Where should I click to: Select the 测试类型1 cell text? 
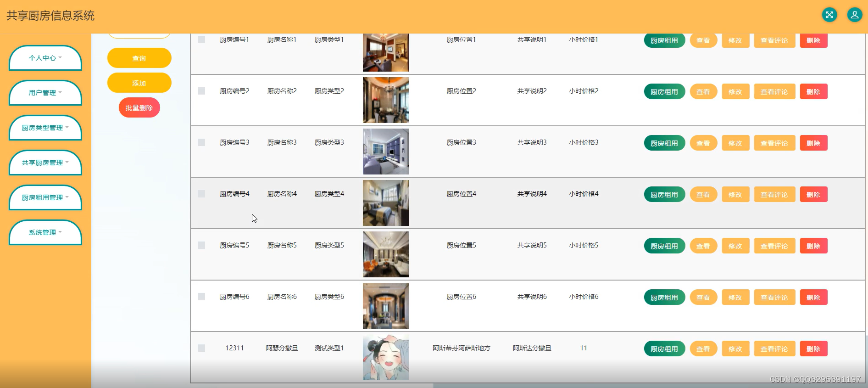329,348
